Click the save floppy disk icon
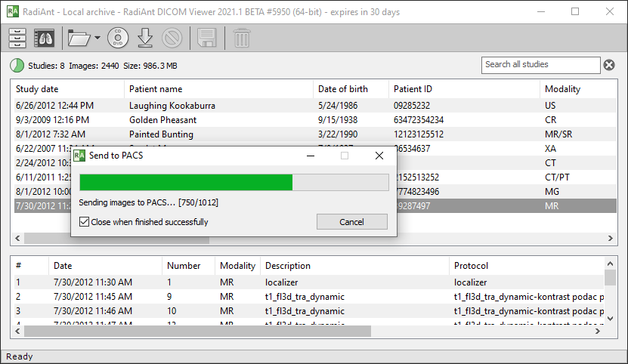This screenshot has width=628, height=364. pos(206,38)
